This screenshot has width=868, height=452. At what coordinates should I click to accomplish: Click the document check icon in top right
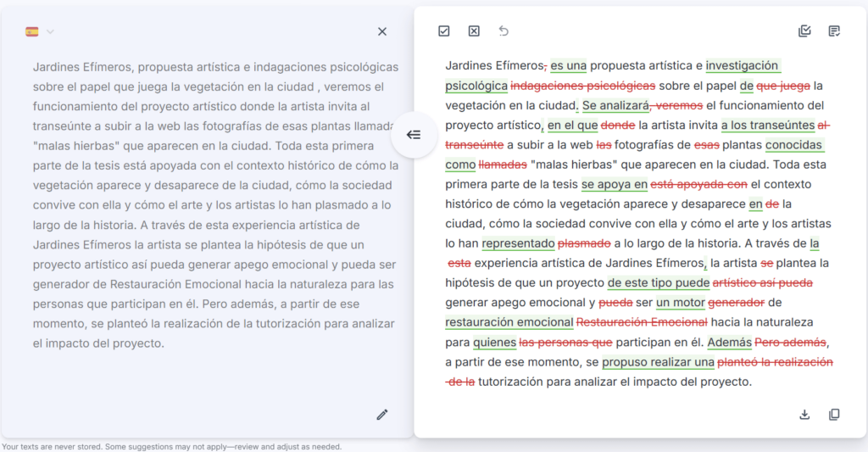[x=804, y=31]
